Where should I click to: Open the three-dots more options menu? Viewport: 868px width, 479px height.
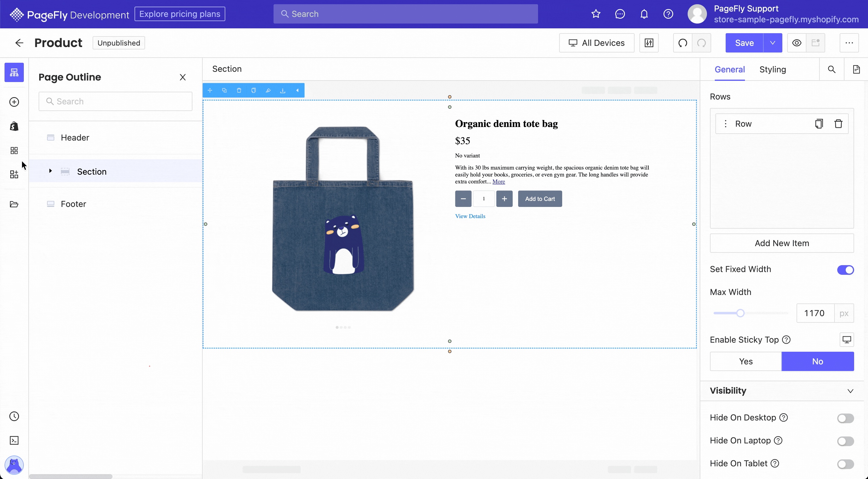(849, 43)
